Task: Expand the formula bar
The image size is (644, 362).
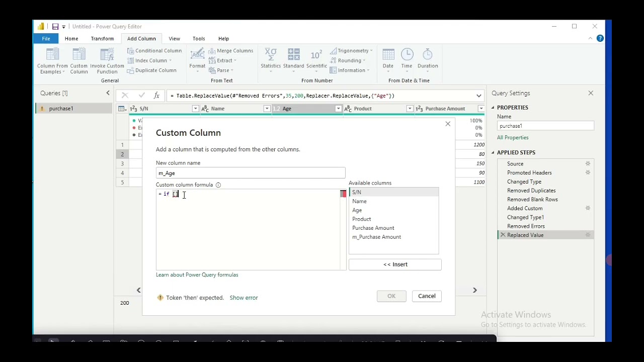Action: [478, 96]
